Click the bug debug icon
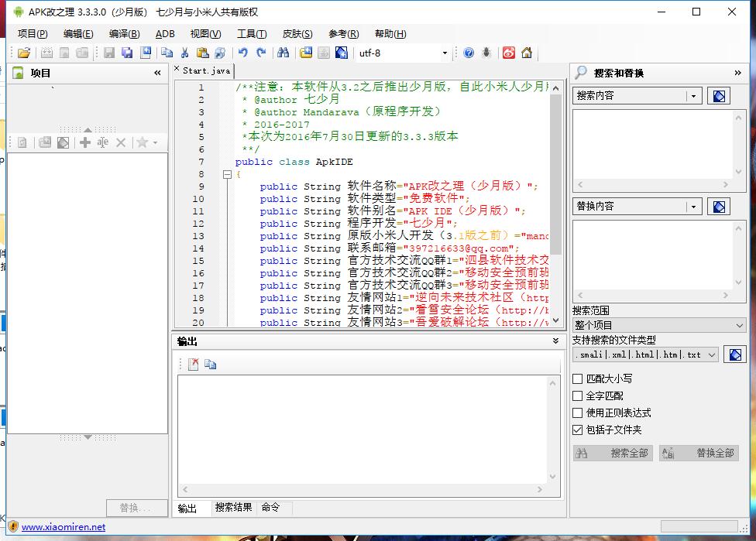 [x=486, y=53]
